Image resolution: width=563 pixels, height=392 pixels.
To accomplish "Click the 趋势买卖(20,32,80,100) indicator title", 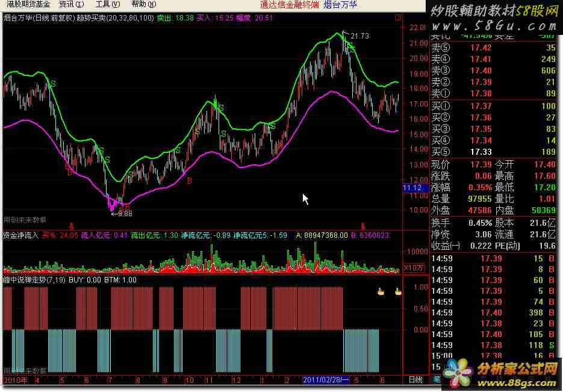I will point(115,18).
